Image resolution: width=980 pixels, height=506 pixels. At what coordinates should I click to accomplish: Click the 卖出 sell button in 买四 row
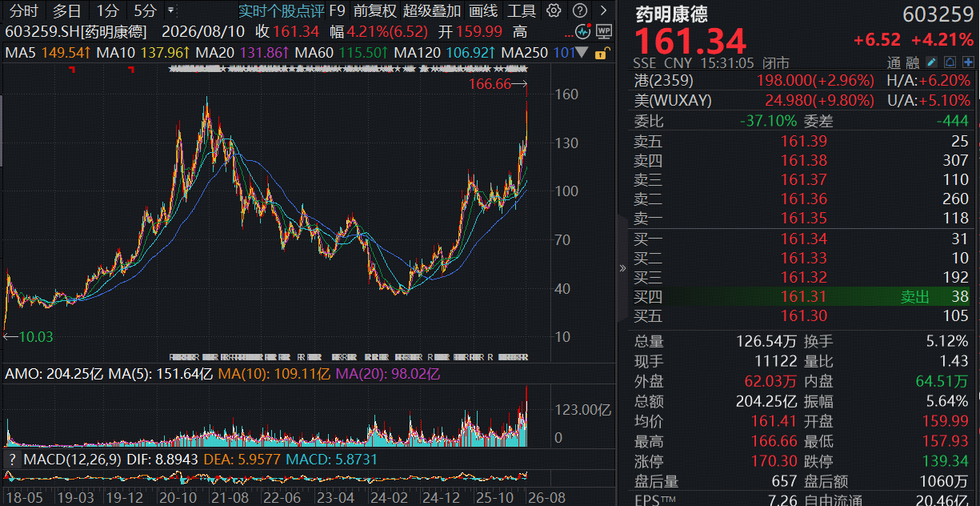(915, 297)
